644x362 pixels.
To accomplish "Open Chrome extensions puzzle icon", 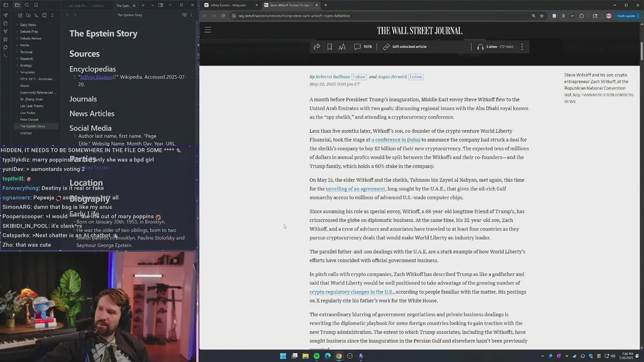I will click(582, 16).
